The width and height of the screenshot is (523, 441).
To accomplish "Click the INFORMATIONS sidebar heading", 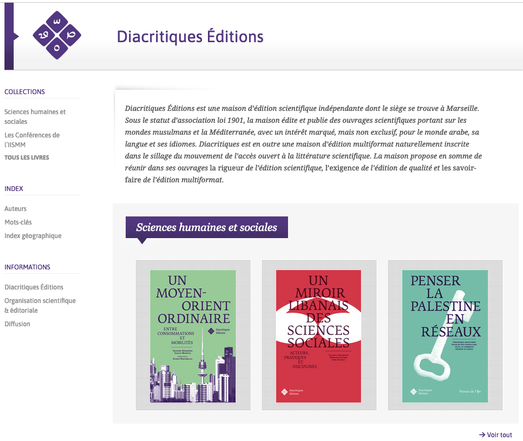I will (27, 267).
